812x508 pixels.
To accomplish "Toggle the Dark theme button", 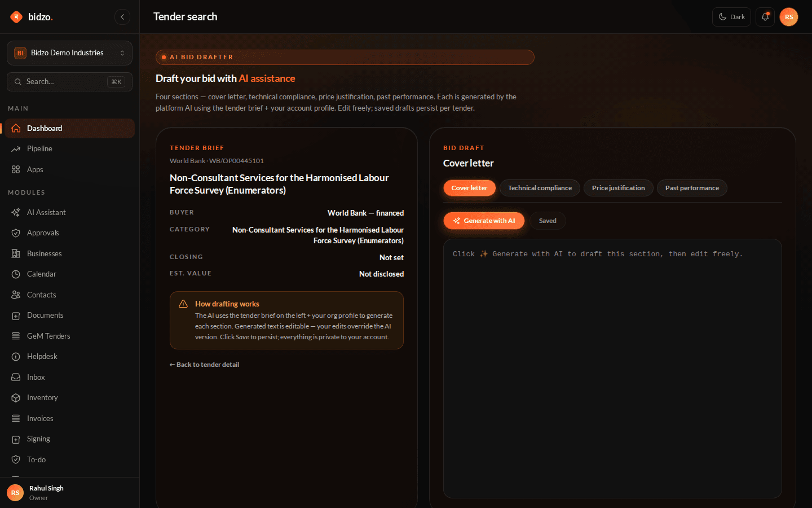I will click(731, 17).
